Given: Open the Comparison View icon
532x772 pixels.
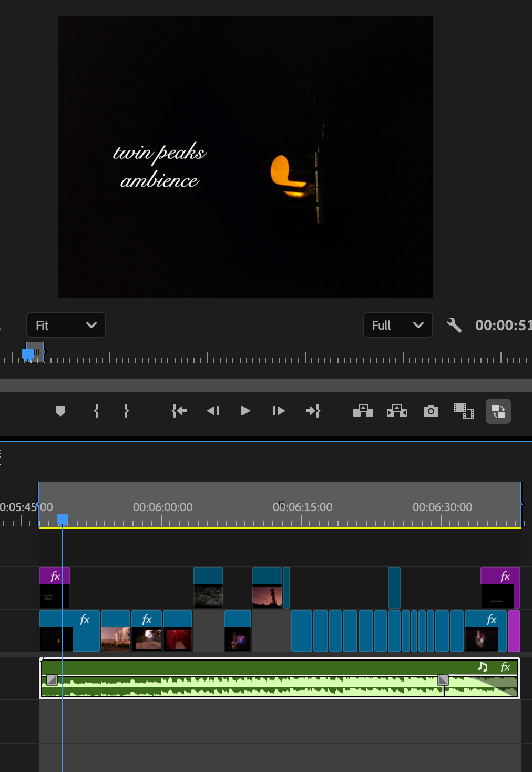Looking at the screenshot, I should [x=464, y=411].
